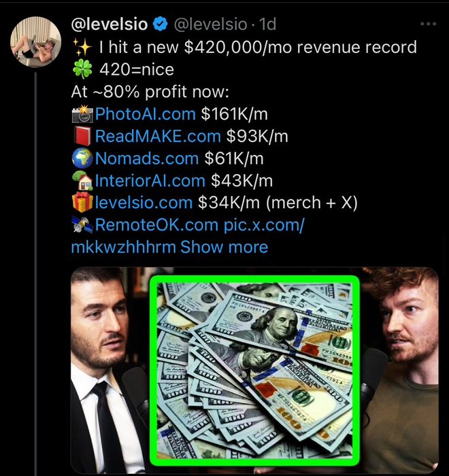Open the PhotoAI.com link
The image size is (449, 476).
[145, 114]
